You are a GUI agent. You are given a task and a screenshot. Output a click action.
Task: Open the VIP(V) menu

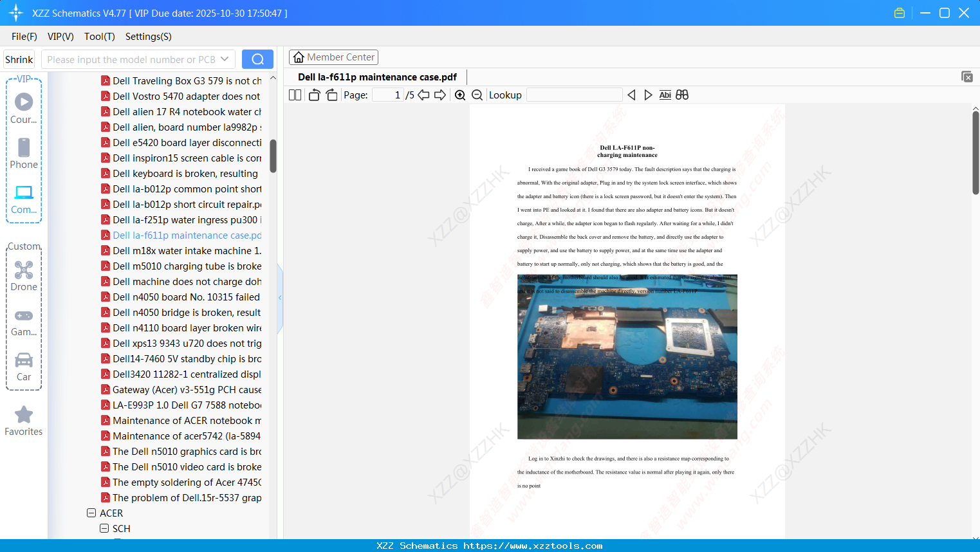pyautogui.click(x=60, y=37)
